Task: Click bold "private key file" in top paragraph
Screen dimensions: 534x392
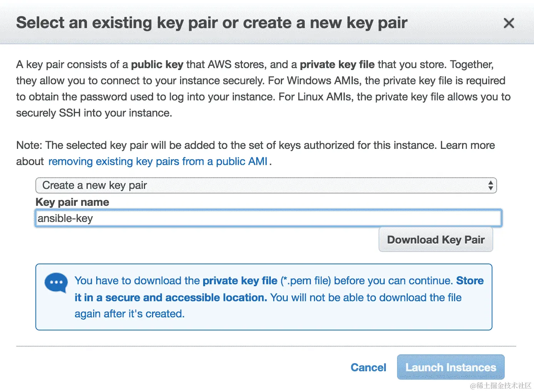Action: 337,65
